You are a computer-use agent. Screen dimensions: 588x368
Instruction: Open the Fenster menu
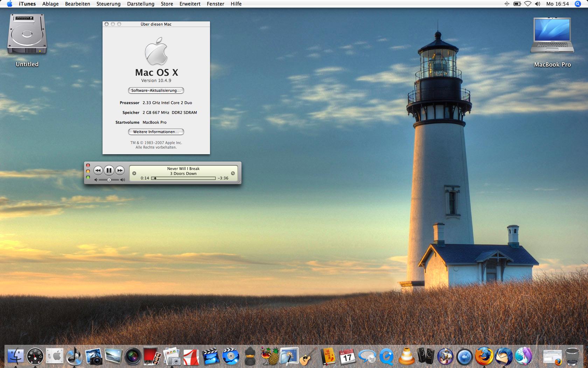click(x=216, y=4)
